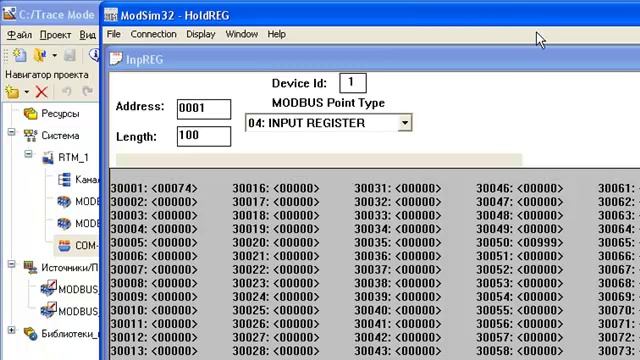Collapse the Система tree node
640x360 pixels.
(x=11, y=132)
